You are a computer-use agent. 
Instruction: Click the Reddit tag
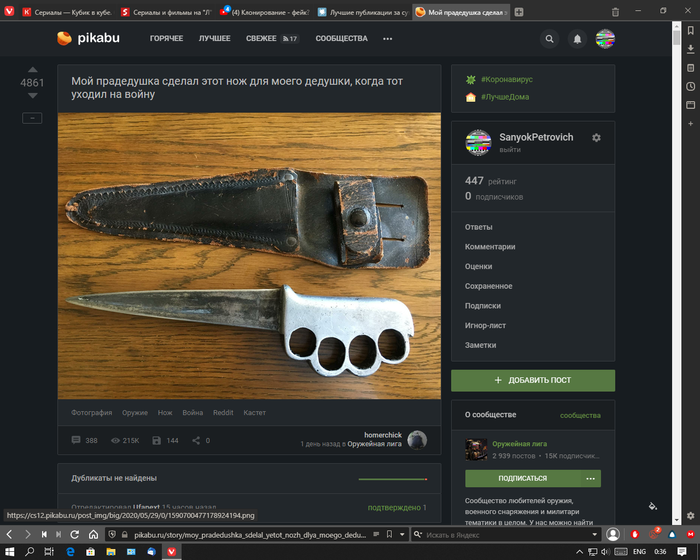[223, 413]
